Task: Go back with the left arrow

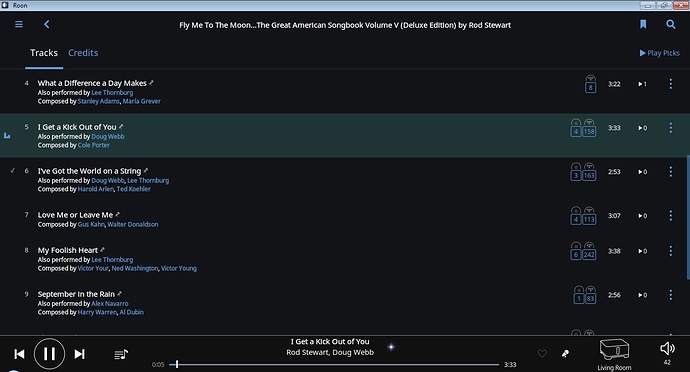Action: point(47,24)
